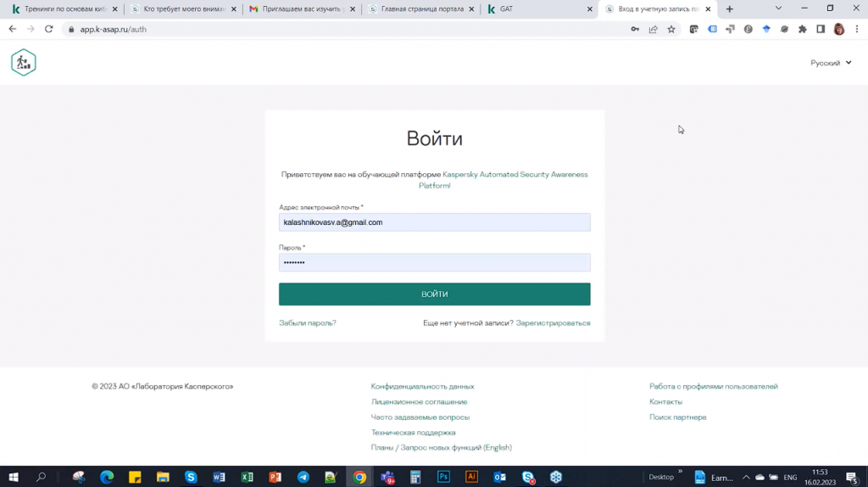
Task: Open Google Chrome from the taskbar
Action: click(x=359, y=477)
